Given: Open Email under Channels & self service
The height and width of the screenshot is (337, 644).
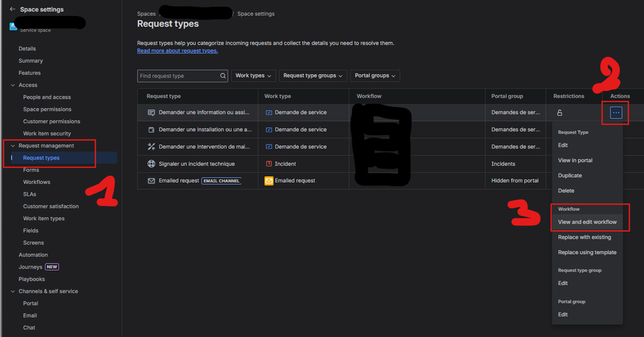Looking at the screenshot, I should tap(30, 316).
